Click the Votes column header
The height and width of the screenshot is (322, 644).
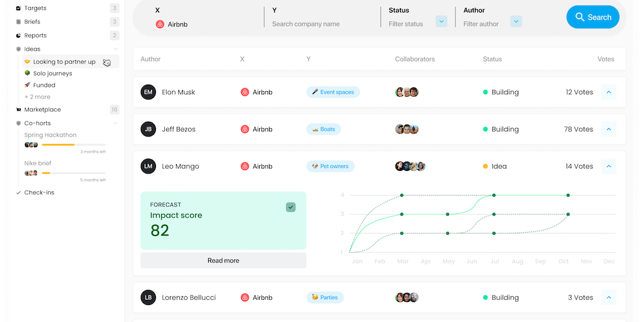coord(606,59)
